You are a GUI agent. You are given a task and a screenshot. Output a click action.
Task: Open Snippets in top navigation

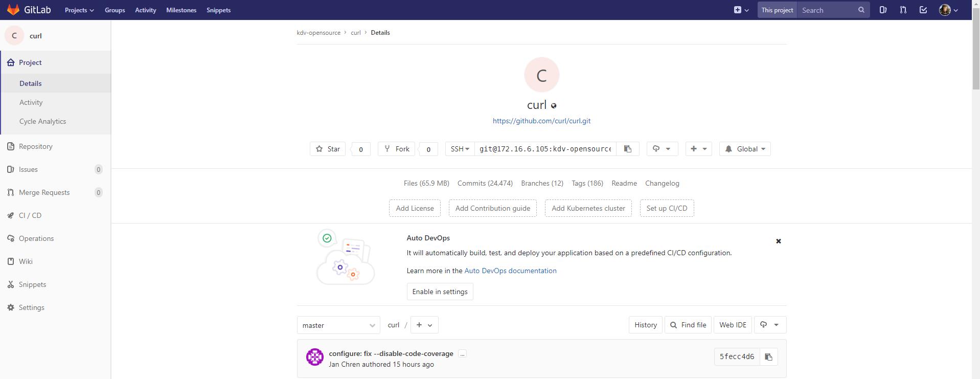tap(218, 10)
